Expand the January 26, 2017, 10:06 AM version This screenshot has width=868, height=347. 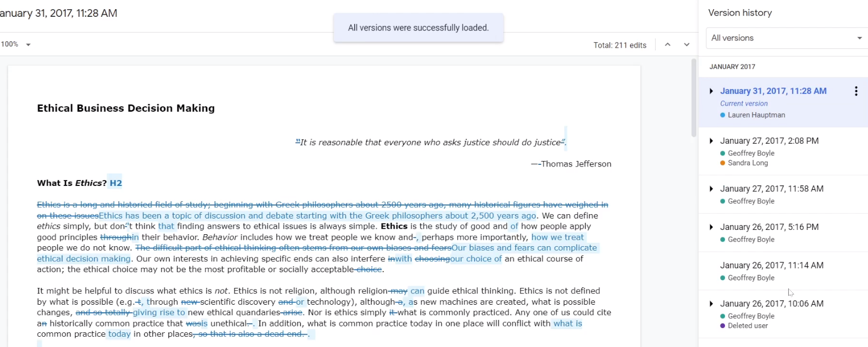click(711, 304)
